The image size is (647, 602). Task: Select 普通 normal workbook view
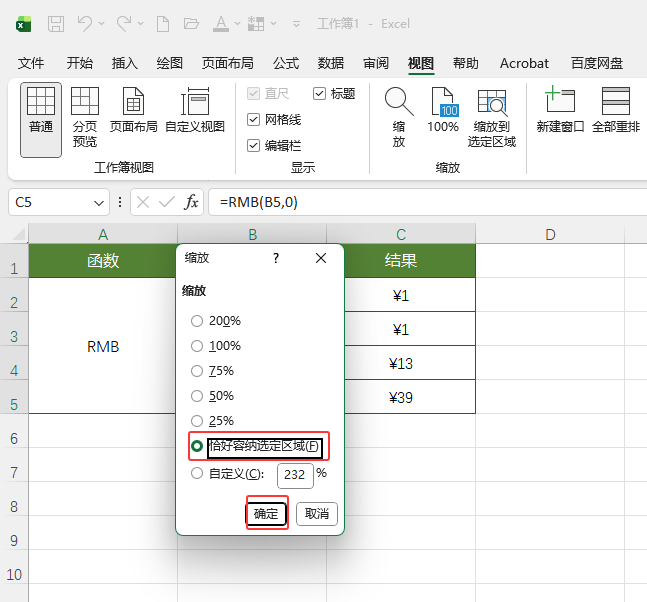tap(41, 120)
